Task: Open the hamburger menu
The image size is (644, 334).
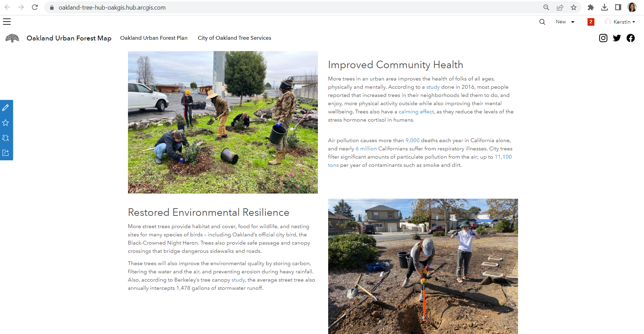Action: pyautogui.click(x=7, y=22)
